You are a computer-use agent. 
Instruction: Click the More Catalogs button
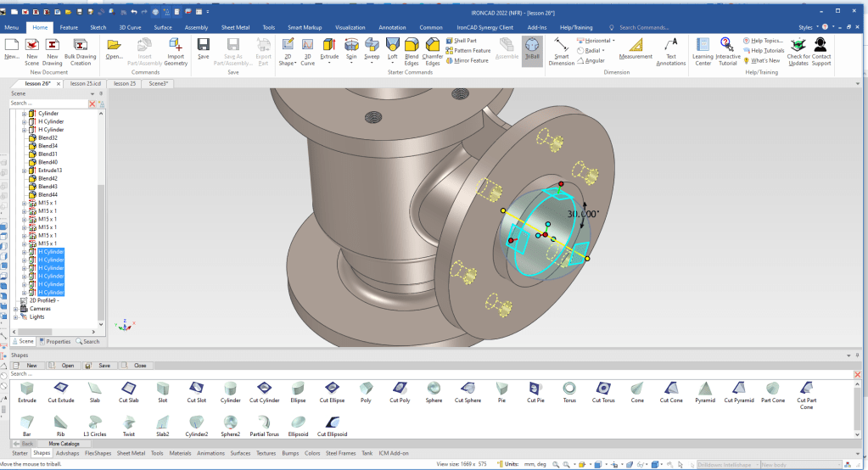[64, 444]
